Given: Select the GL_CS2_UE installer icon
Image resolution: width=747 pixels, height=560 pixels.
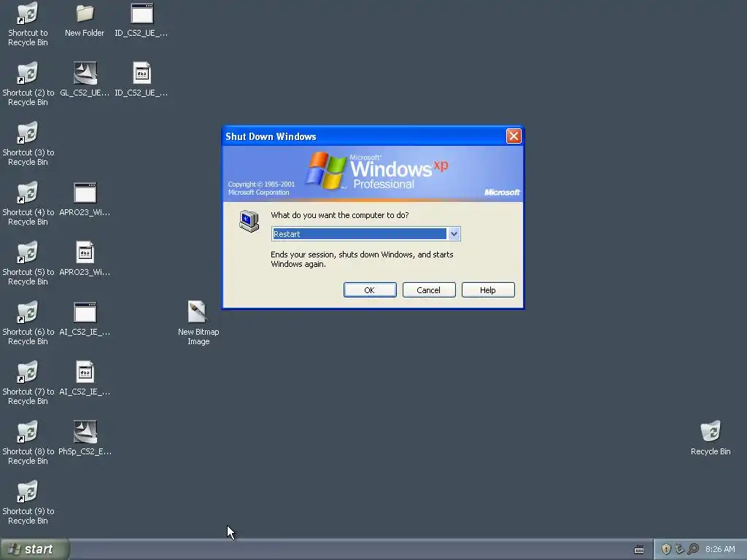Looking at the screenshot, I should (x=85, y=79).
